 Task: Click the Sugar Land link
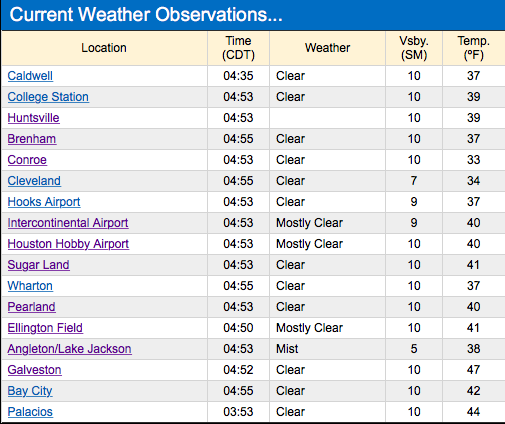coord(38,265)
